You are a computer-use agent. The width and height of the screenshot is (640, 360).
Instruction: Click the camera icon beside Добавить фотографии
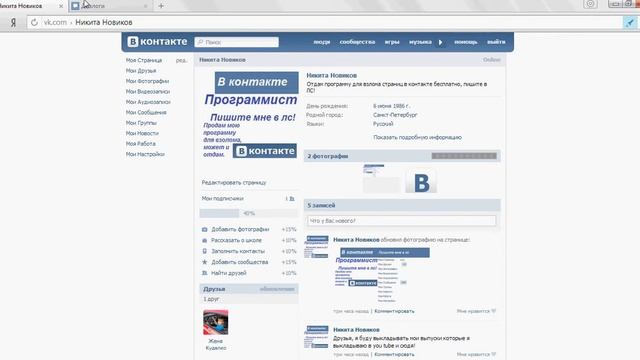(x=204, y=229)
